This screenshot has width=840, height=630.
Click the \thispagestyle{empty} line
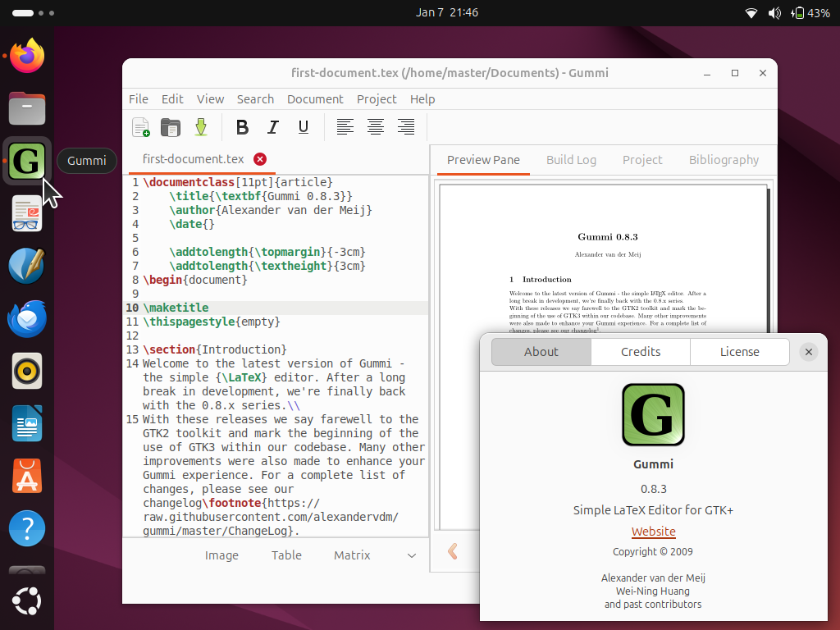click(212, 322)
